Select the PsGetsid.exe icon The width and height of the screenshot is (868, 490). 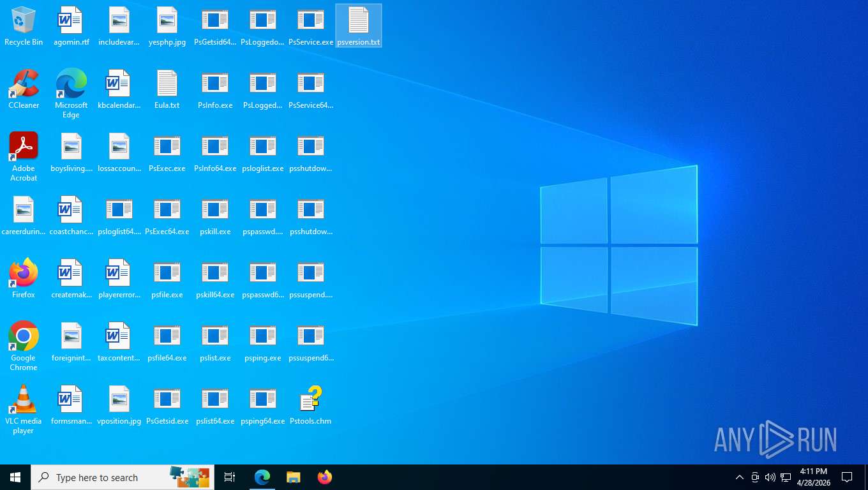(167, 405)
